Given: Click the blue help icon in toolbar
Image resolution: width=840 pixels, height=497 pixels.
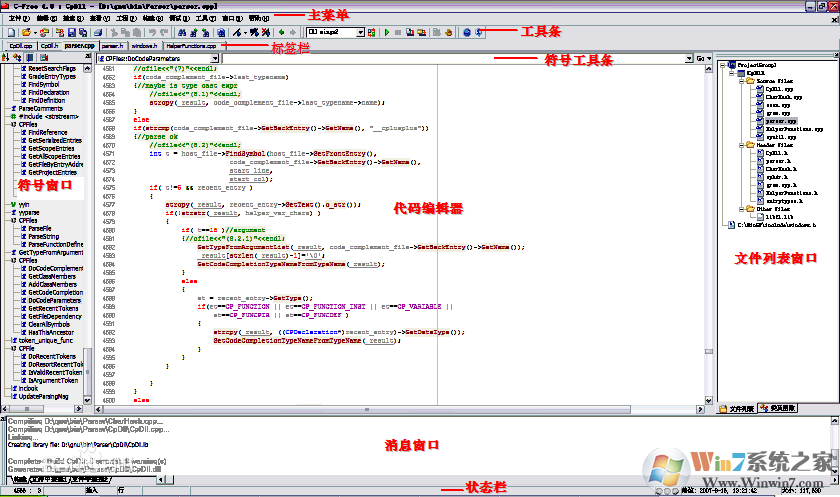Looking at the screenshot, I should coord(467,33).
